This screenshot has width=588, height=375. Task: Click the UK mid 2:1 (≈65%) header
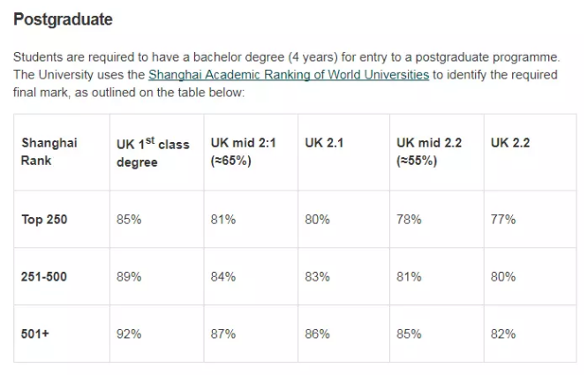[243, 152]
